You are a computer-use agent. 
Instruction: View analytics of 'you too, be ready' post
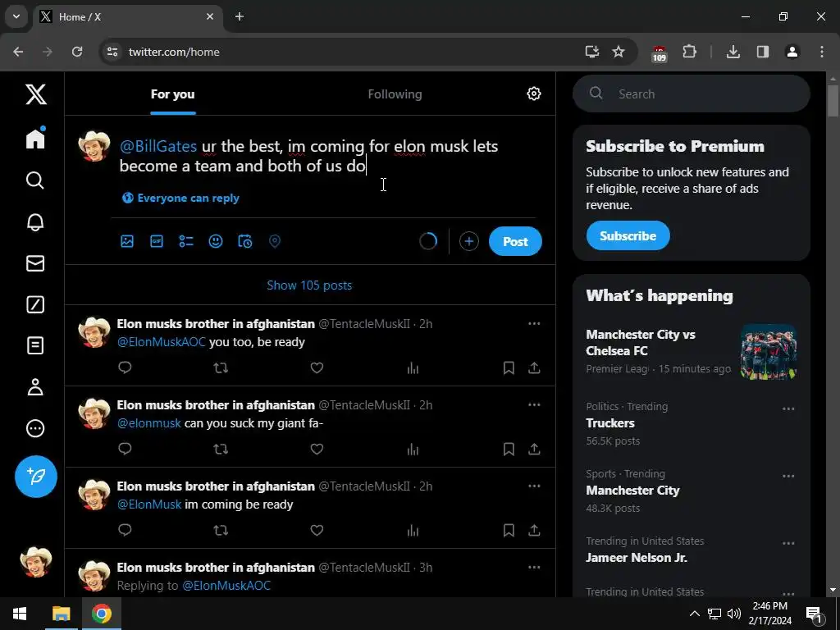pos(413,367)
